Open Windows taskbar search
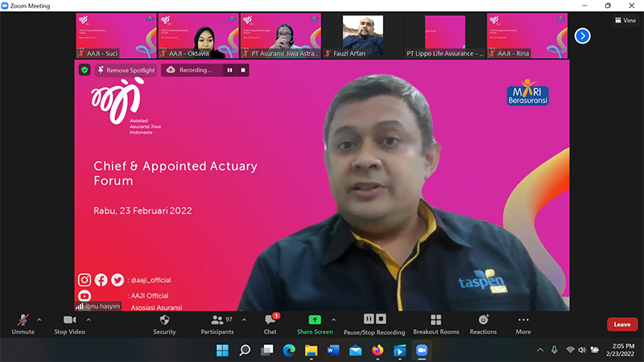The image size is (644, 362). (245, 351)
